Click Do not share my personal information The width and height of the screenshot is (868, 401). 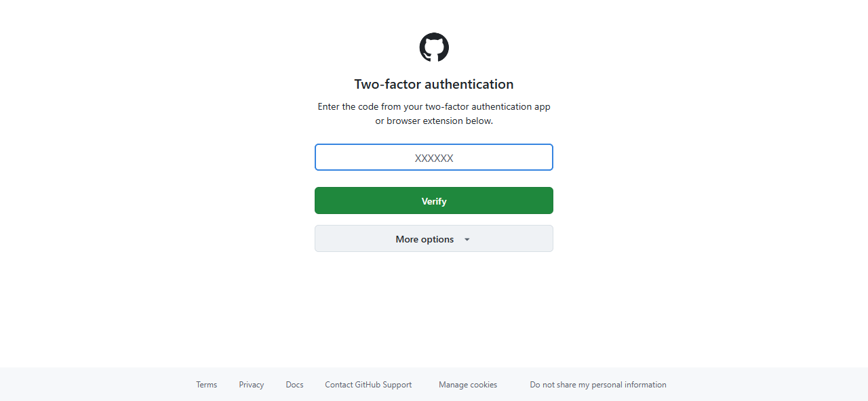click(x=598, y=385)
